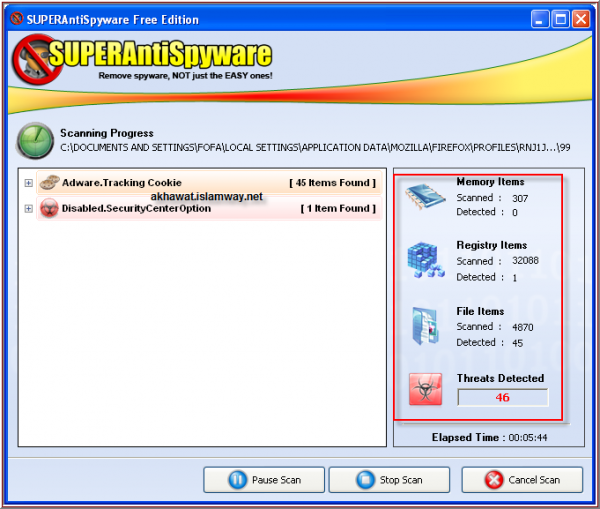Expand the Disabled.SecurityCenterOption entry

pyautogui.click(x=28, y=209)
